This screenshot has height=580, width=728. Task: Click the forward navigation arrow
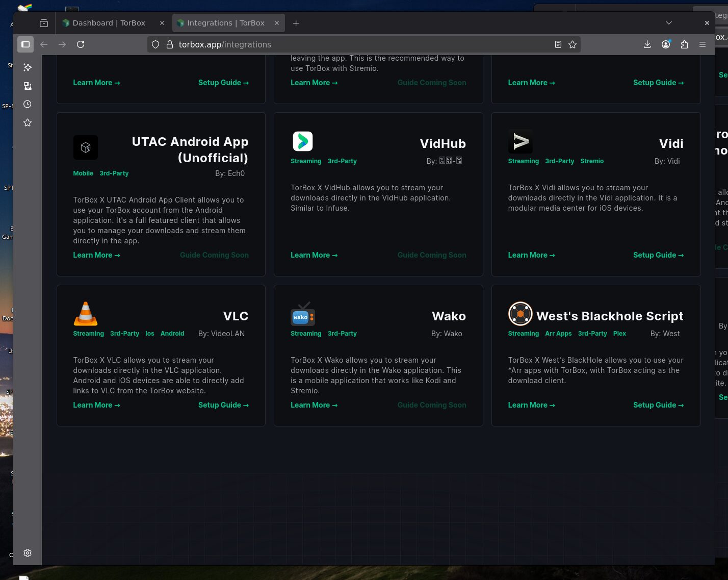[x=62, y=44]
